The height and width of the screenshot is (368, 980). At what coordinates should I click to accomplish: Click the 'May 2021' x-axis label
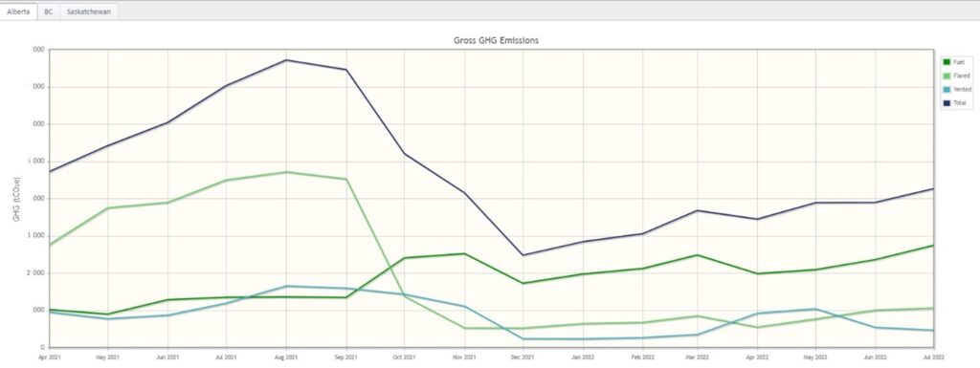pos(107,357)
